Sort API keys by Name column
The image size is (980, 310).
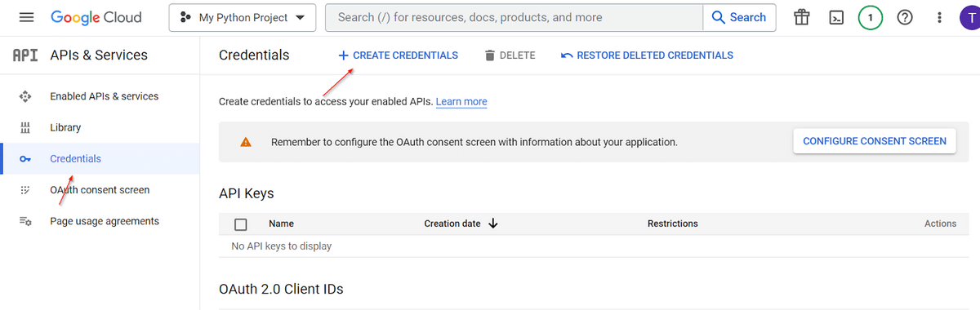281,224
